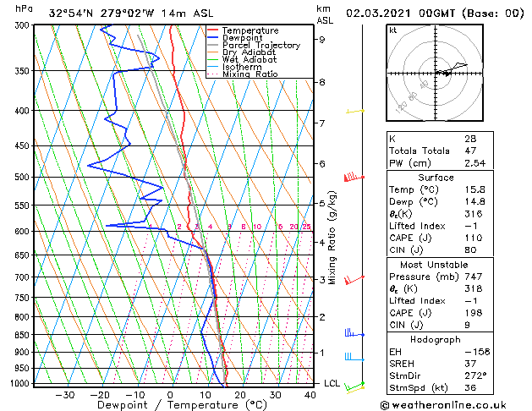Viewport: 532px width, 411px height.
Task: Click the PW (cm) value 2.54
Action: [x=474, y=163]
